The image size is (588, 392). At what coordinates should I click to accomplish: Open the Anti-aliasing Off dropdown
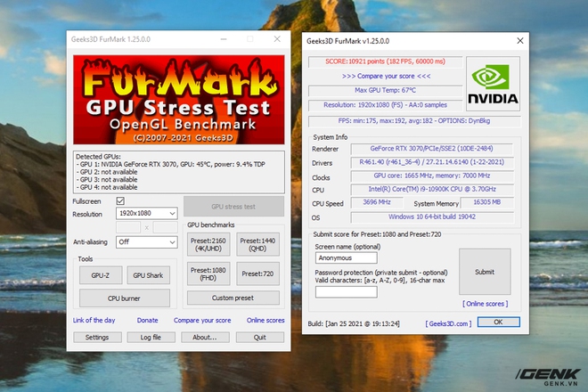click(147, 242)
